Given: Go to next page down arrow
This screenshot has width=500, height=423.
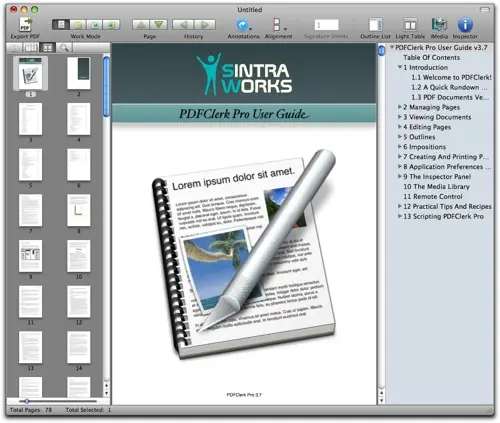Looking at the screenshot, I should (x=158, y=25).
